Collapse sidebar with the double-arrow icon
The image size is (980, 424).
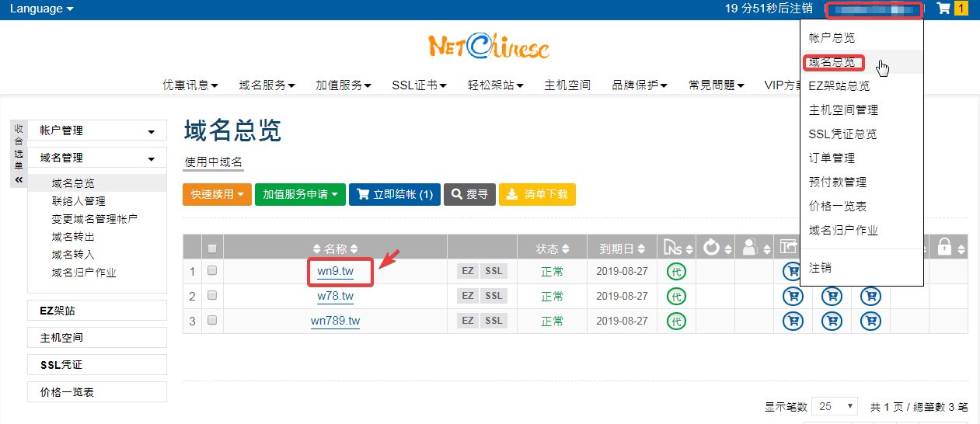[x=19, y=179]
